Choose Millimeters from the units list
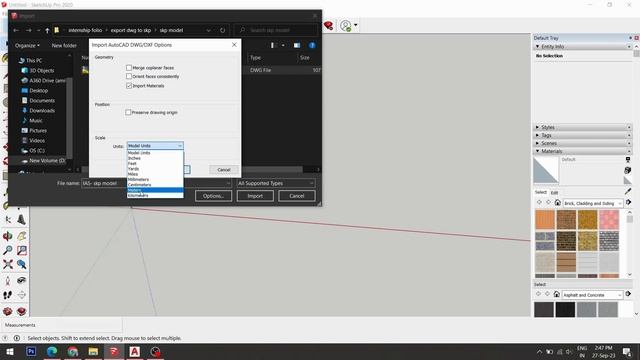The width and height of the screenshot is (640, 360). (x=155, y=179)
